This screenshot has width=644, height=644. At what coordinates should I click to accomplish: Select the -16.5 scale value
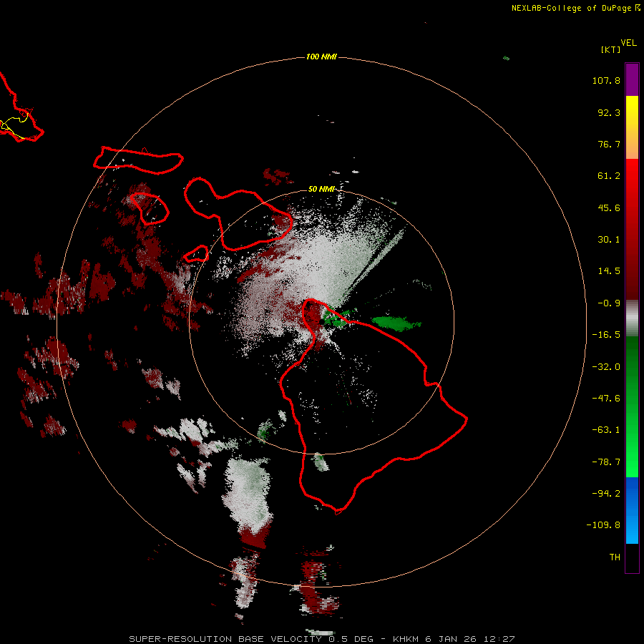[x=606, y=335]
